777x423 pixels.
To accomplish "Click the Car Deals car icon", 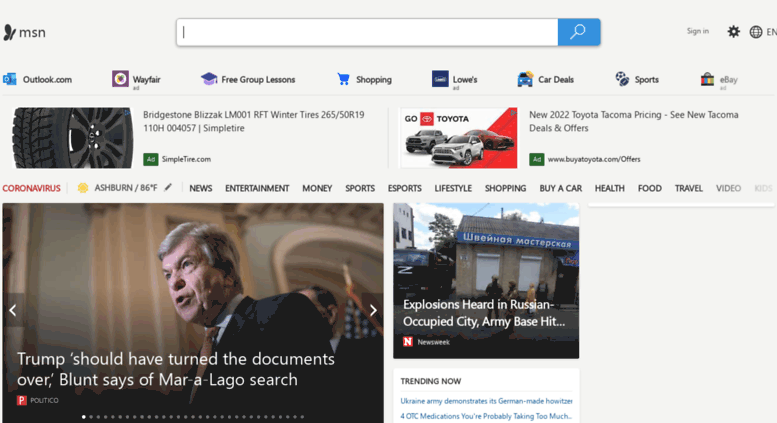I will pyautogui.click(x=525, y=79).
